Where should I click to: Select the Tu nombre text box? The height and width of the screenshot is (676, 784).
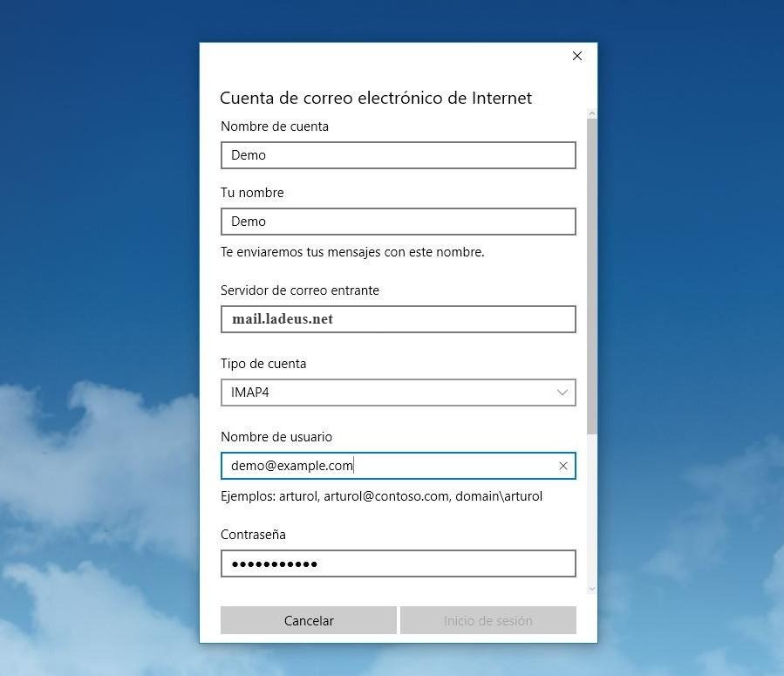pos(398,222)
